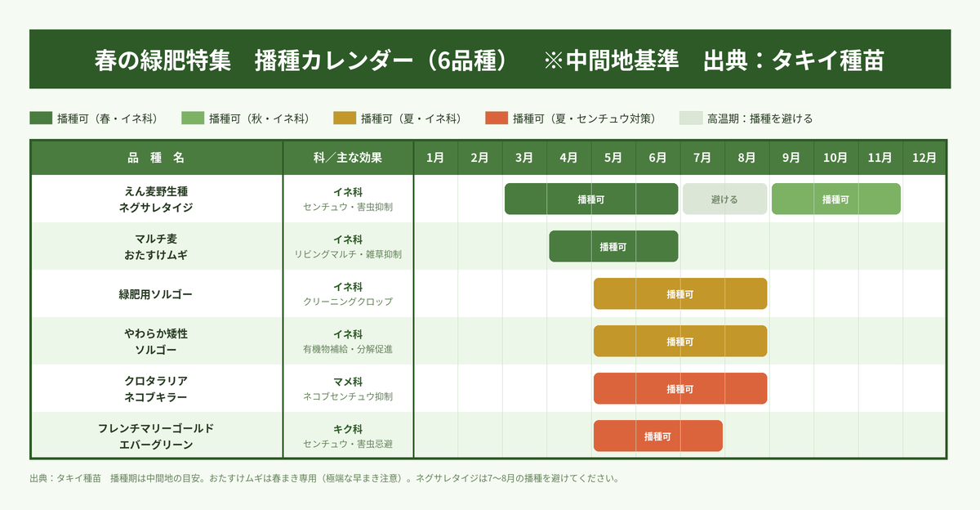Click the pale 高温期 legend swatch

point(690,119)
